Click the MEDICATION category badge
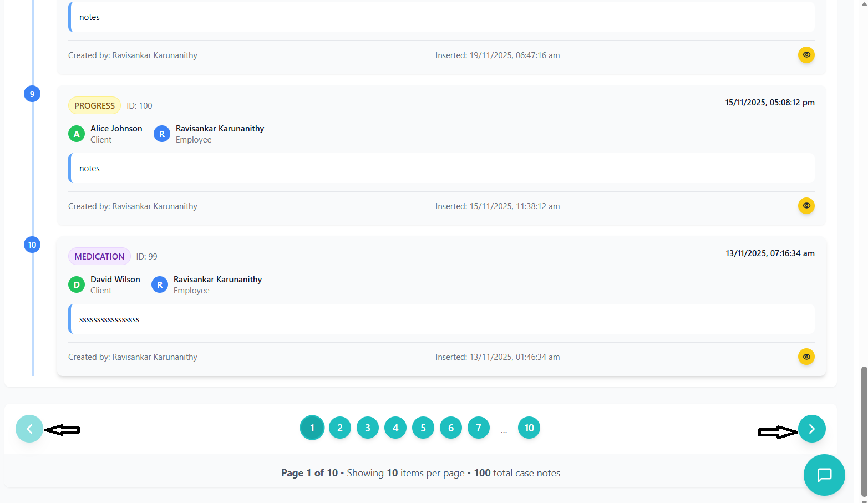The height and width of the screenshot is (503, 868). 99,256
